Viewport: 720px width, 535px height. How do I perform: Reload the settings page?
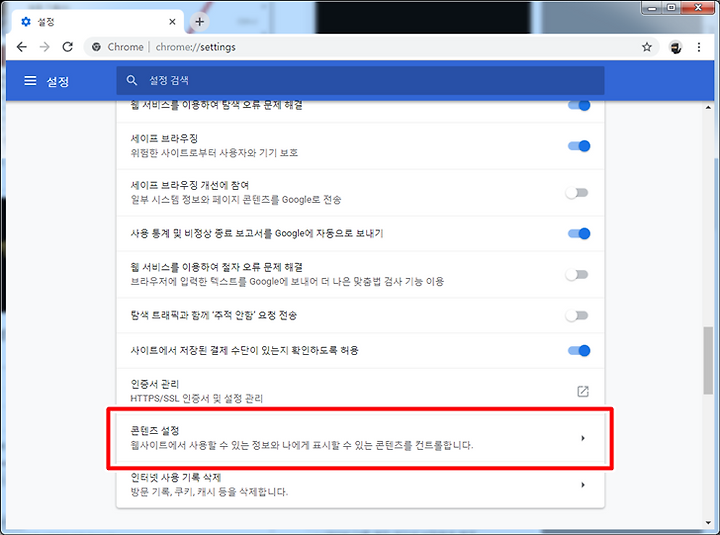coord(68,47)
